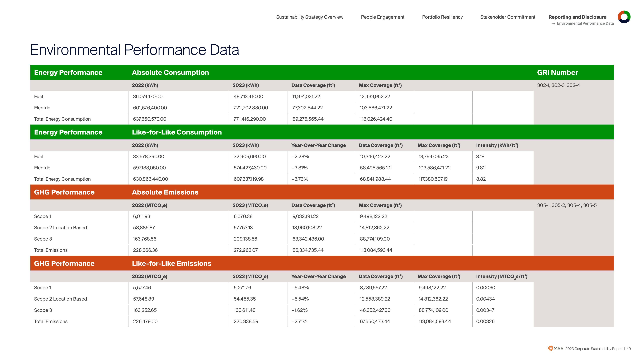Screen dimensions: 644x362
Task: Click the GRI Number column header
Action: (x=558, y=72)
